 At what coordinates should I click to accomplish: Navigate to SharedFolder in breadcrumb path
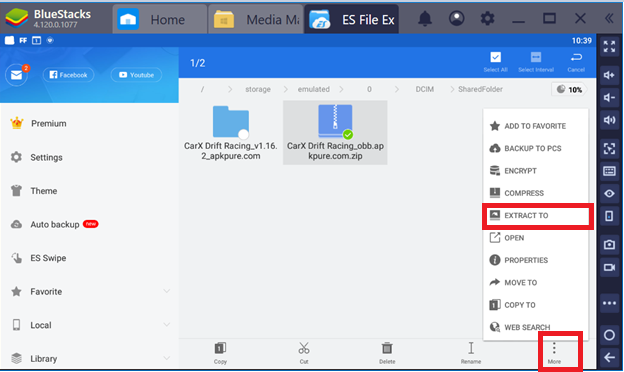[480, 89]
